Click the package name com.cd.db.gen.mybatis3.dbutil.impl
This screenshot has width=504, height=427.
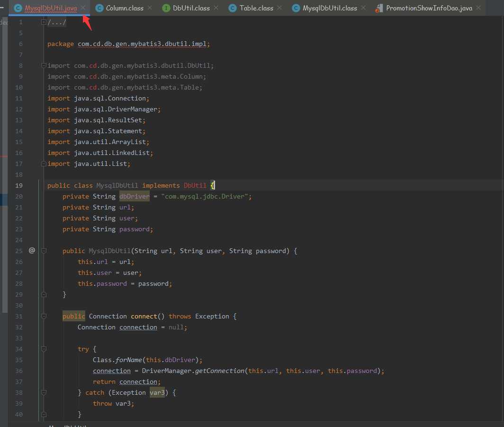(142, 44)
